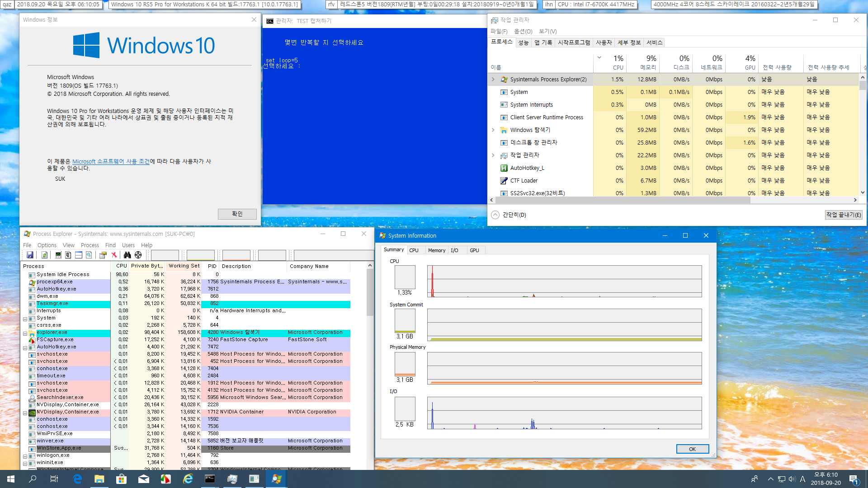Click the red X Kill Process icon

pyautogui.click(x=114, y=255)
